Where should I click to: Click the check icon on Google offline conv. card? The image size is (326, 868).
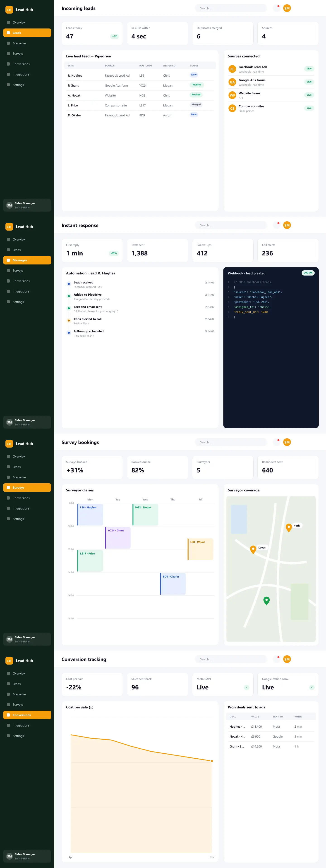312,687
